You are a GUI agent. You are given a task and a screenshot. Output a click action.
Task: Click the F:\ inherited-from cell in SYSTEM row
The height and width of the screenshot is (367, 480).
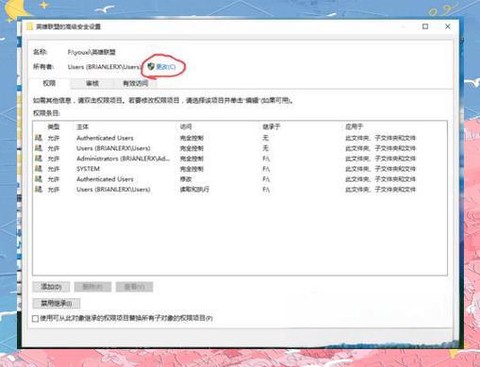(266, 169)
